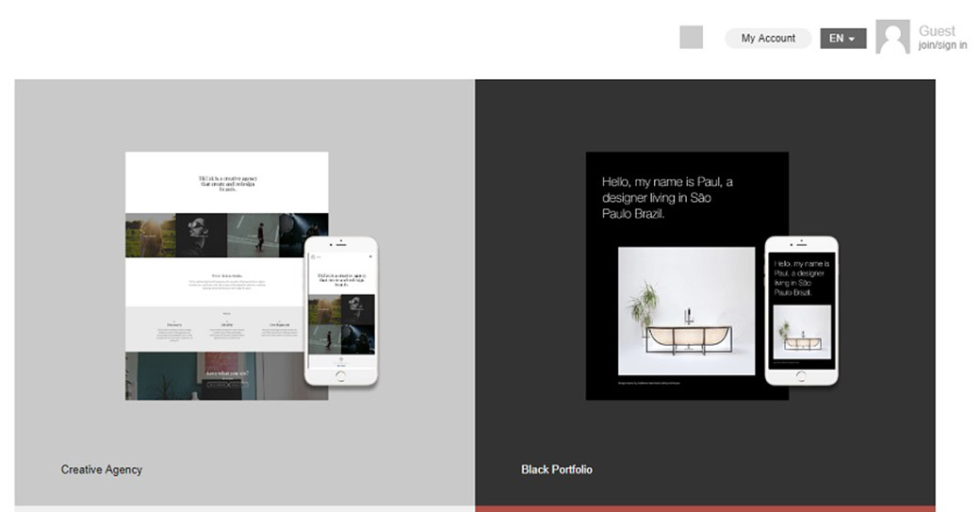This screenshot has height=512, width=980.
Task: Click the gray square icon beside My Account
Action: point(691,38)
